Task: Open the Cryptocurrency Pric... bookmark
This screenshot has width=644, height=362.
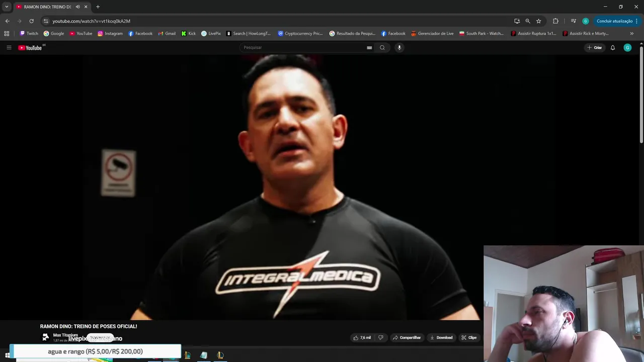Action: (300, 34)
